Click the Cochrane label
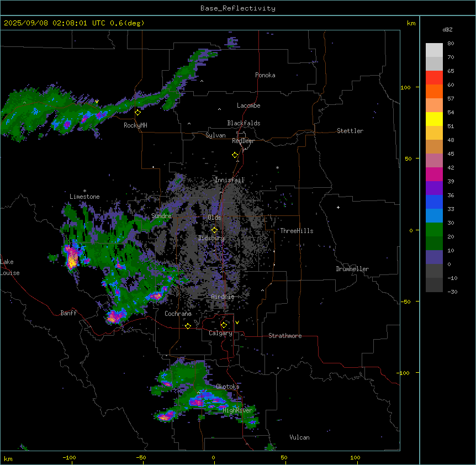This screenshot has height=465, width=476. point(178,314)
